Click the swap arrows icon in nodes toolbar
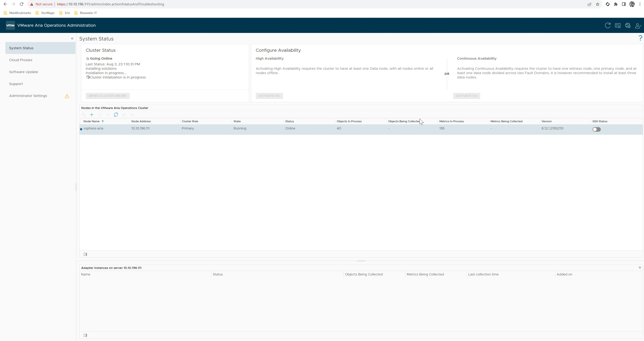The height and width of the screenshot is (341, 644). (x=132, y=115)
